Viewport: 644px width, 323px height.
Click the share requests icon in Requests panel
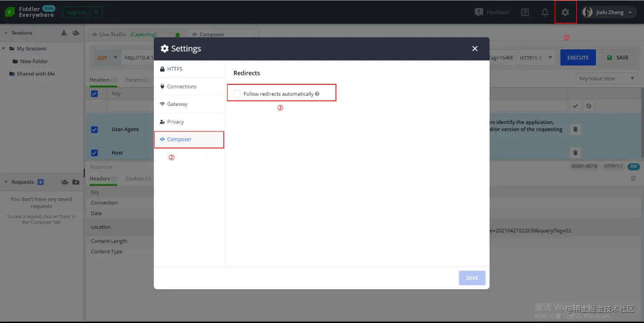64,182
